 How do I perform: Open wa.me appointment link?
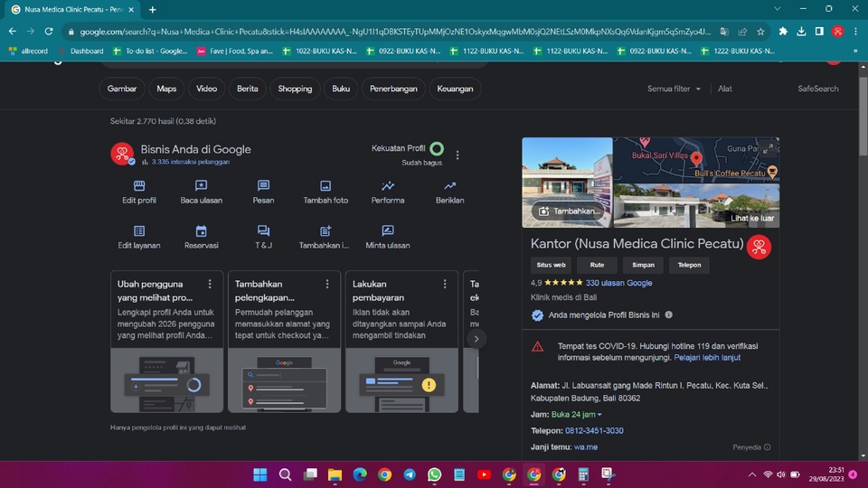[586, 447]
